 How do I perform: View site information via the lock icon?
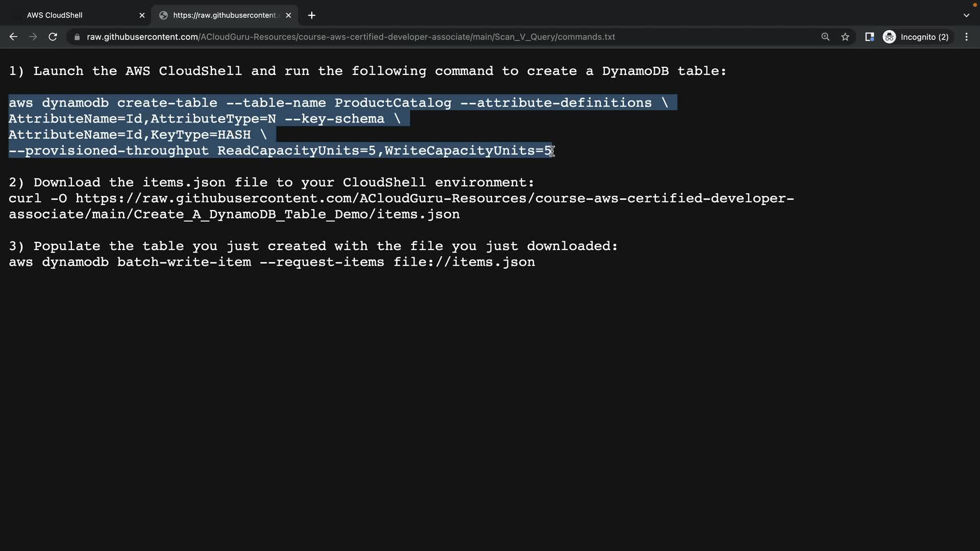77,37
